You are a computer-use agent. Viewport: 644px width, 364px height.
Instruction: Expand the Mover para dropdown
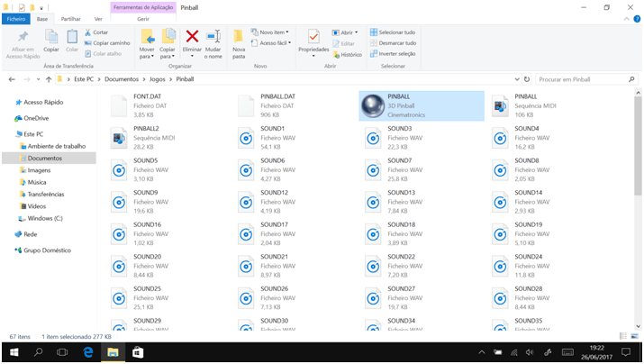click(146, 55)
